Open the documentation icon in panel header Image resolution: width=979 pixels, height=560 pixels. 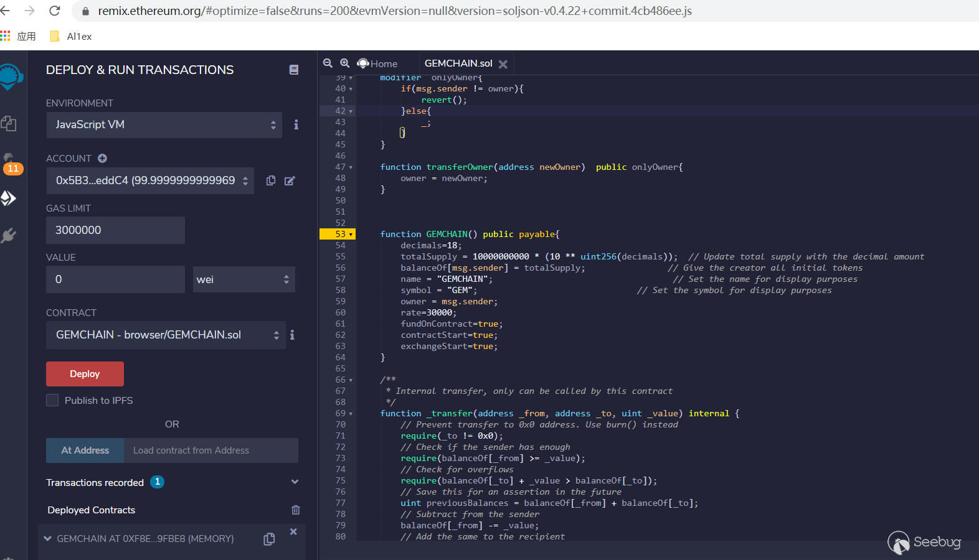(x=294, y=70)
